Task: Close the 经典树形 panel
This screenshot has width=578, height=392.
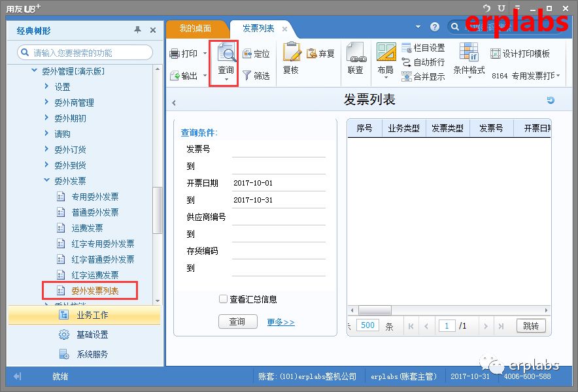Action: pyautogui.click(x=153, y=30)
